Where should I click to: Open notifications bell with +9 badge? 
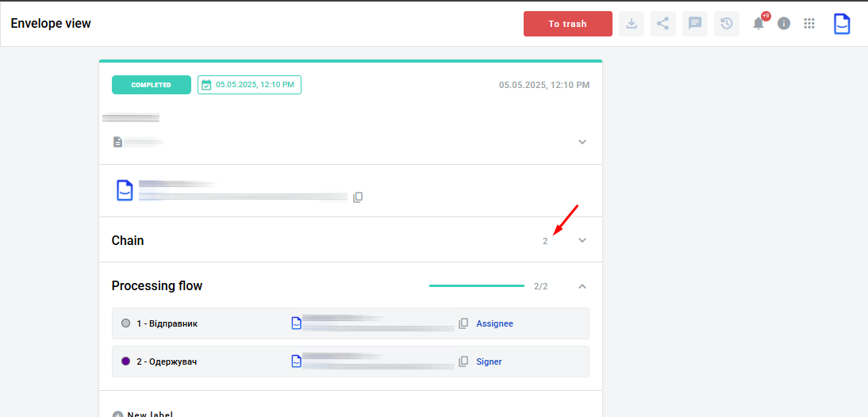point(759,23)
